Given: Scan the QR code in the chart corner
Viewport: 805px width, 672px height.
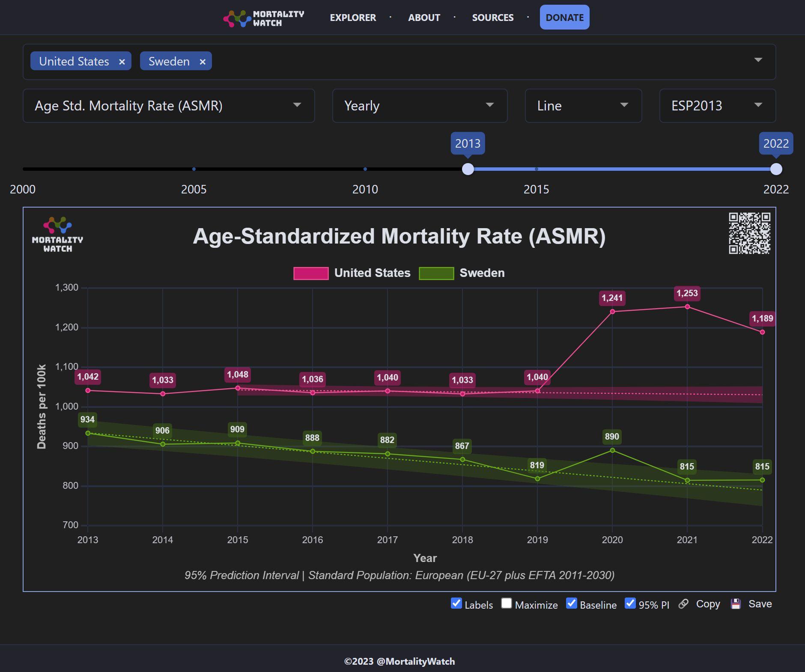Looking at the screenshot, I should (749, 233).
